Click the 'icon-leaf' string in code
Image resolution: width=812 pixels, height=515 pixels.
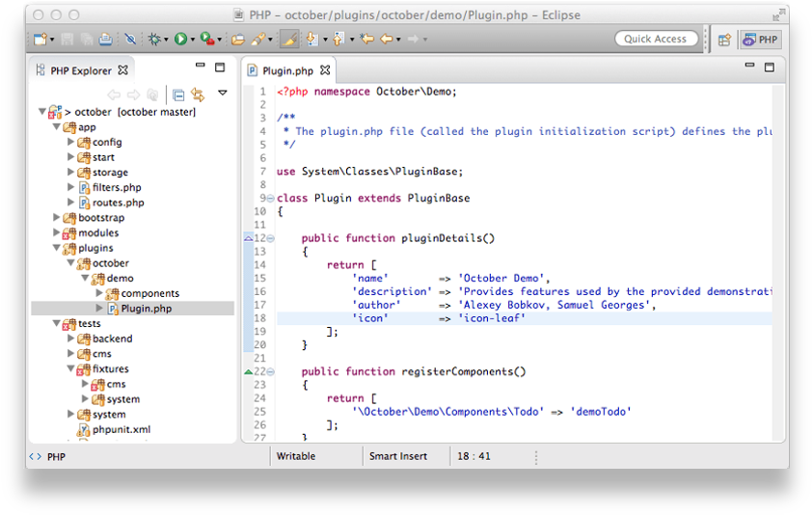(492, 318)
